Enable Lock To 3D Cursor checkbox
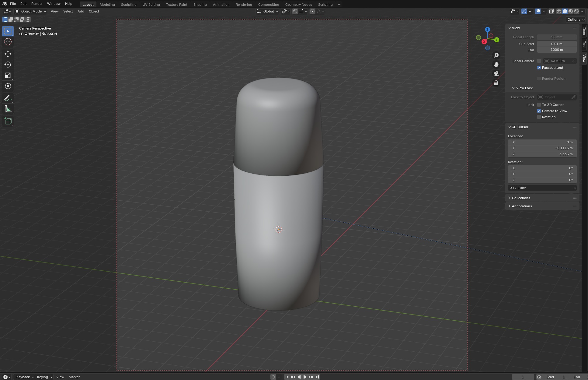This screenshot has width=588, height=380. 539,105
